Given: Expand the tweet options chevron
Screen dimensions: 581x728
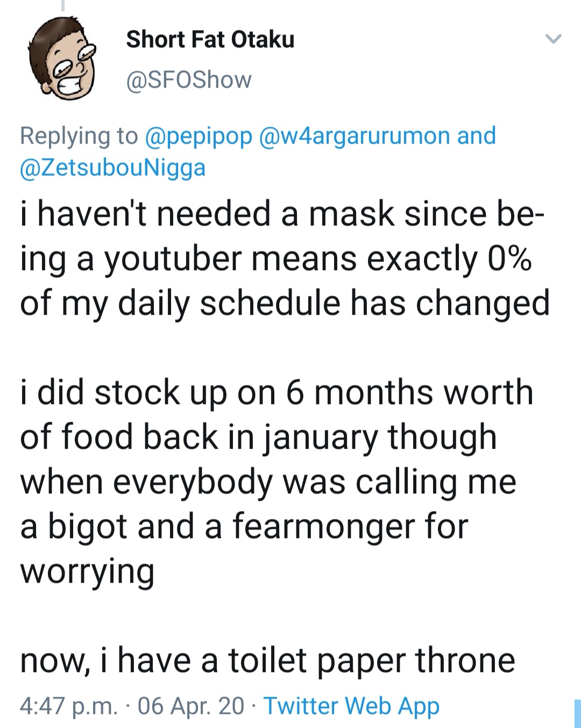Looking at the screenshot, I should point(553,39).
